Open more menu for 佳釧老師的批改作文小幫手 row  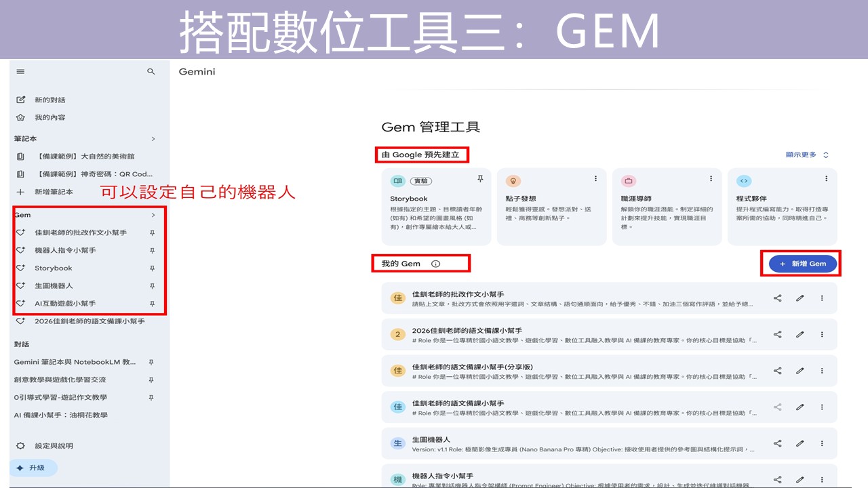[822, 298]
